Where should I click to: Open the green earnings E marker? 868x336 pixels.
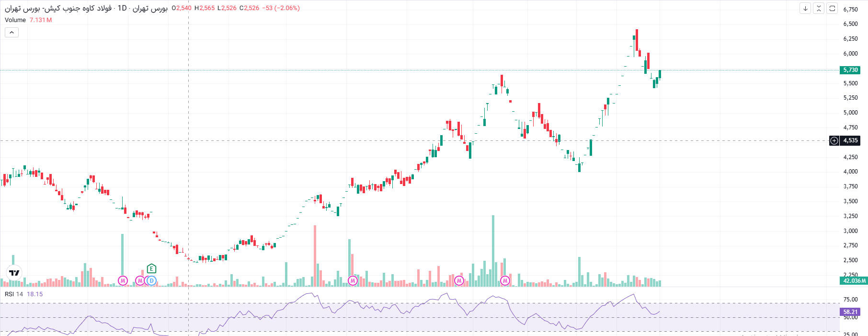(151, 268)
